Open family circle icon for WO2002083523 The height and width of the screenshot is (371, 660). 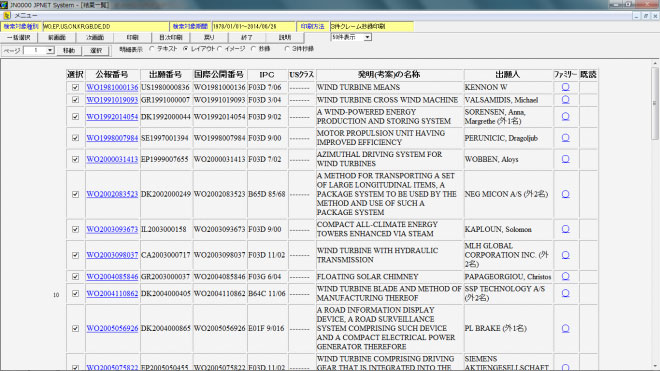[565, 194]
